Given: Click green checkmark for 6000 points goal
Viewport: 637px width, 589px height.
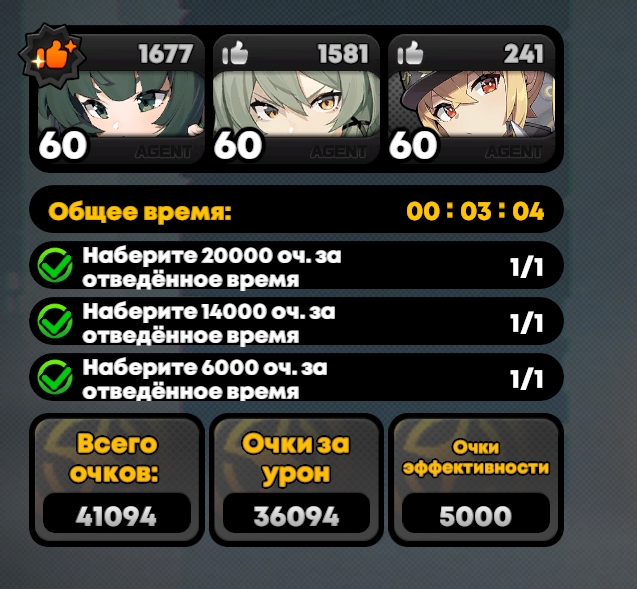Looking at the screenshot, I should tap(55, 377).
